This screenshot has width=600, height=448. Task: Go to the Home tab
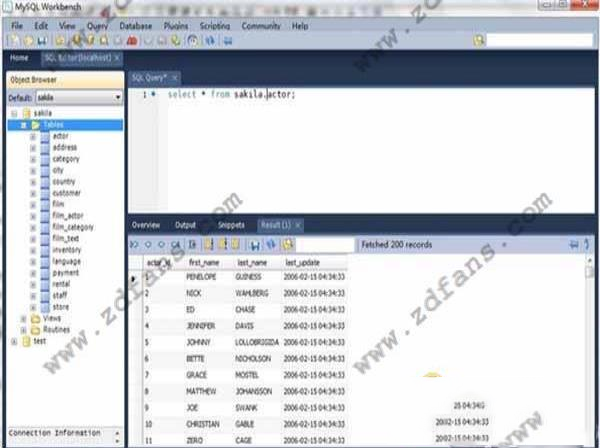coord(19,58)
